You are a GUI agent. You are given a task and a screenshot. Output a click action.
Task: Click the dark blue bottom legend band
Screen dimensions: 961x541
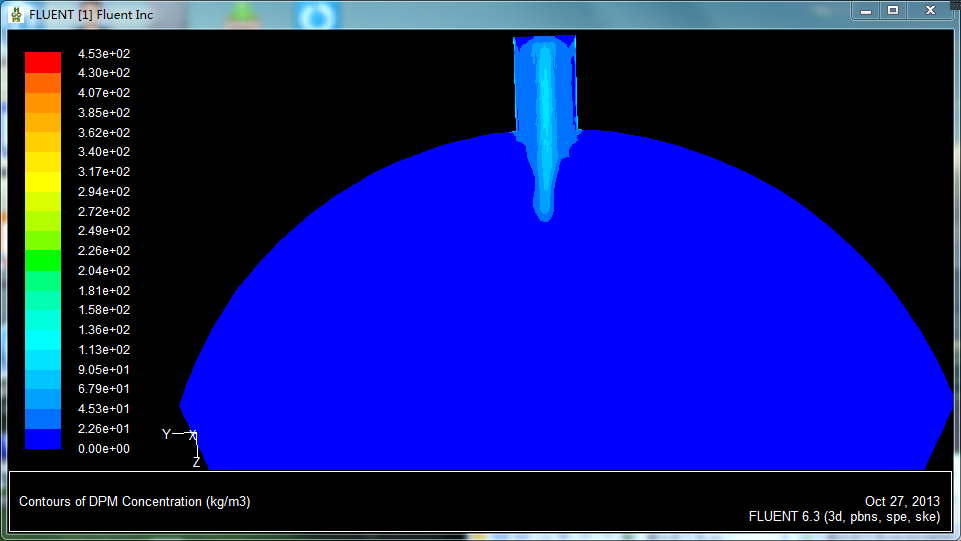point(43,439)
